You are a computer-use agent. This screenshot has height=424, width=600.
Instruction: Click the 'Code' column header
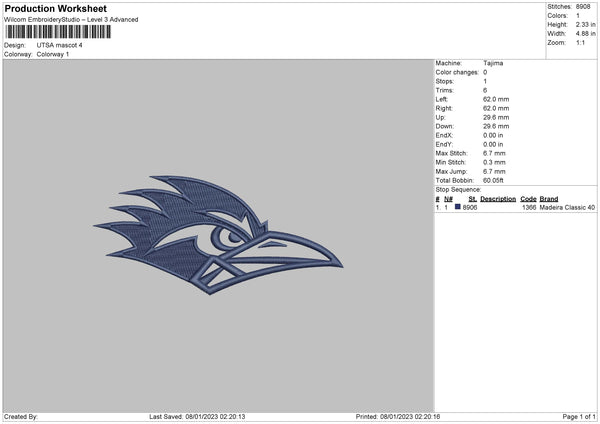[x=528, y=199]
